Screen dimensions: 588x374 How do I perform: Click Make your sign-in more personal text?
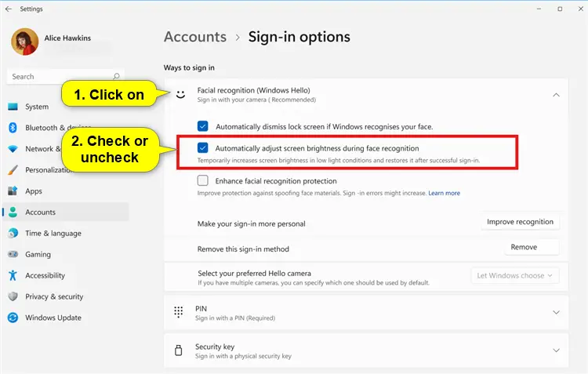(251, 224)
